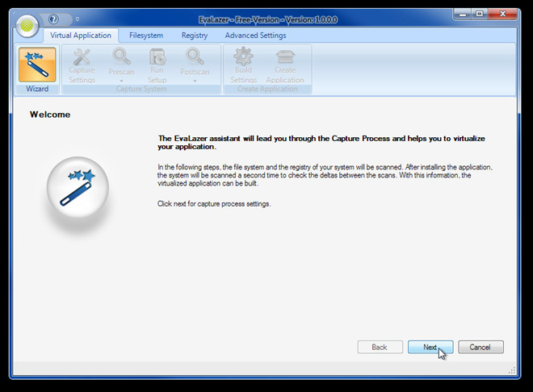Viewport: 533px width, 392px height.
Task: Open Build Settings gear icon
Action: pyautogui.click(x=243, y=56)
